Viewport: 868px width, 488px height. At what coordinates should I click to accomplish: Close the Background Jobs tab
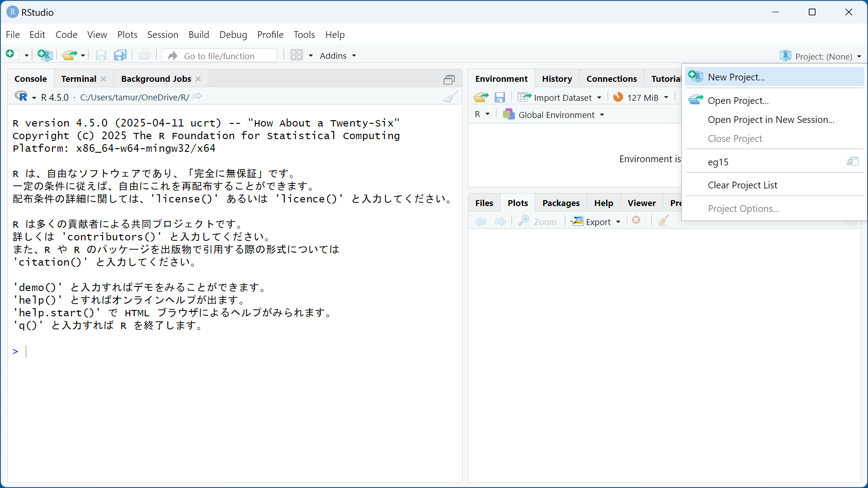(x=198, y=79)
